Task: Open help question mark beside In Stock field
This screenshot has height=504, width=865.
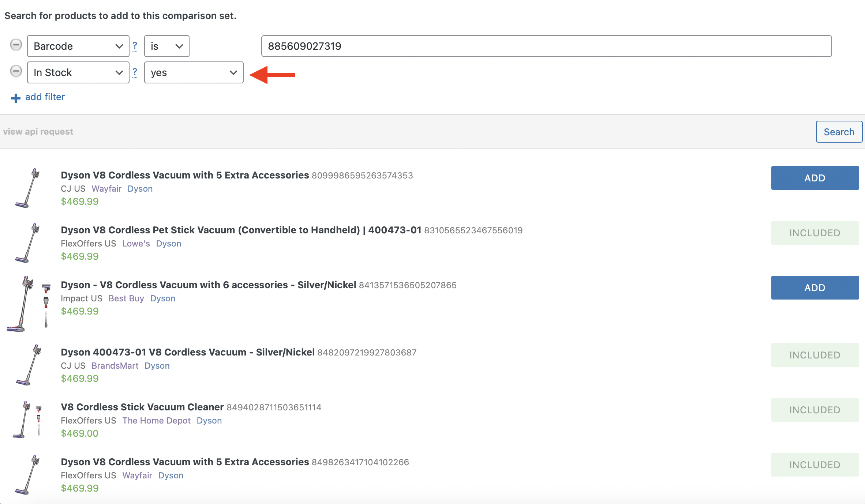Action: click(135, 72)
